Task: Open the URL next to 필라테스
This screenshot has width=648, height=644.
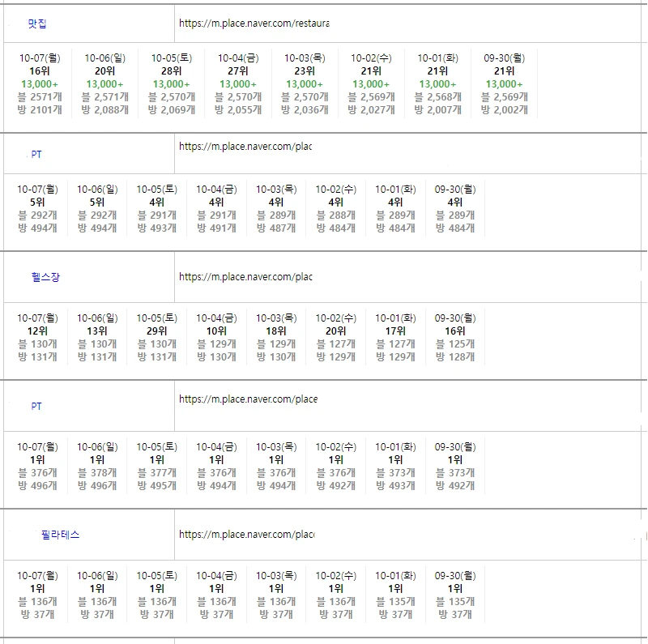Action: [x=246, y=535]
